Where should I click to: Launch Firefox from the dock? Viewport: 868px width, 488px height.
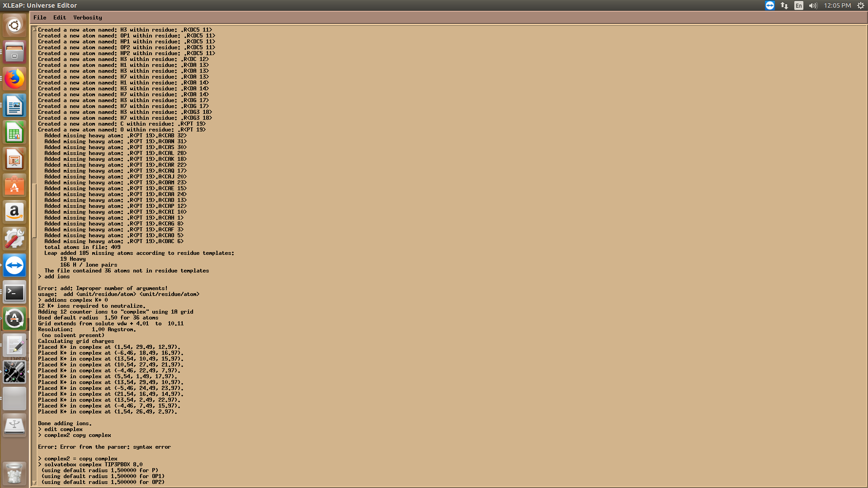[14, 79]
